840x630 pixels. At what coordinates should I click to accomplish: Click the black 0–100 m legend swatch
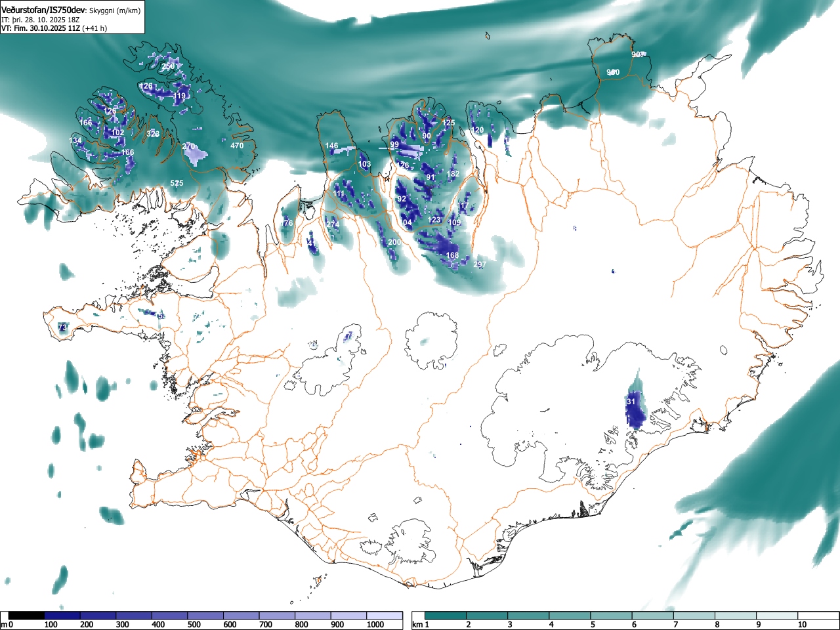[27, 616]
